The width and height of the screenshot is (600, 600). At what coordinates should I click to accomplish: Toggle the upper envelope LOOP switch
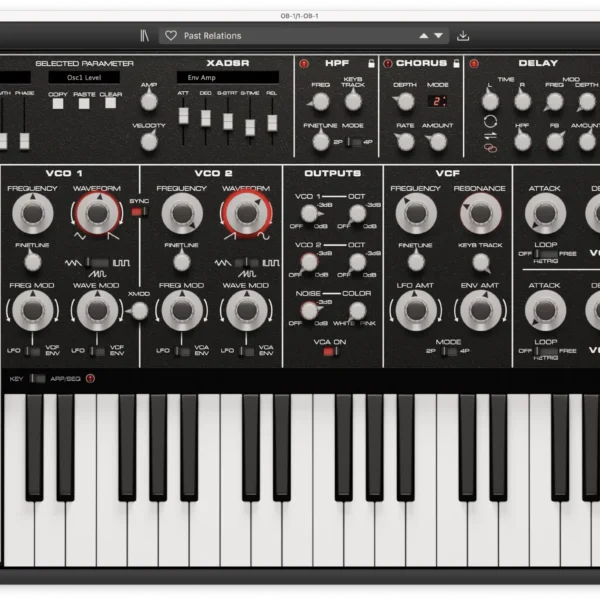(x=546, y=254)
